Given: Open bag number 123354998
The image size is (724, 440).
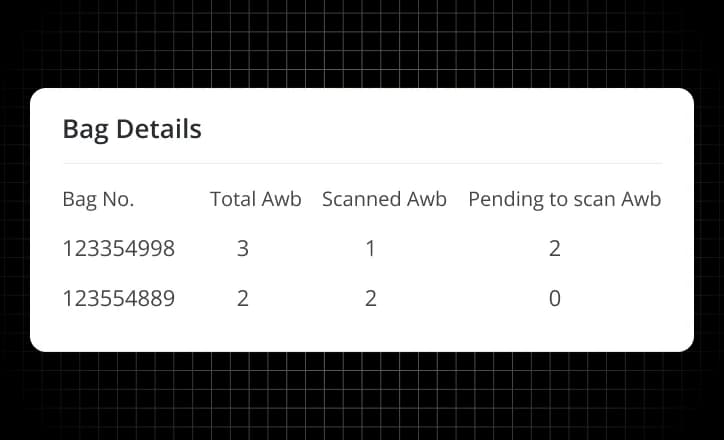Looking at the screenshot, I should 119,249.
